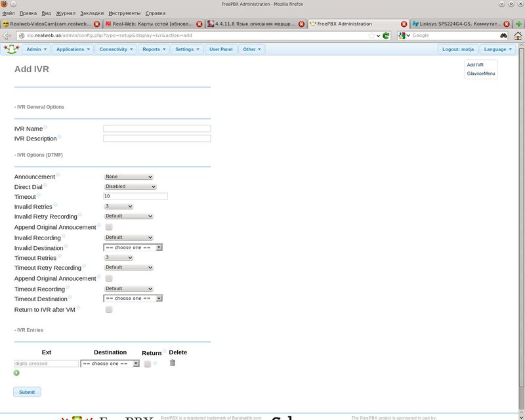Toggle Append Original Annoucement checkbox under Timeout Retry
The height and width of the screenshot is (420, 525).
point(108,278)
